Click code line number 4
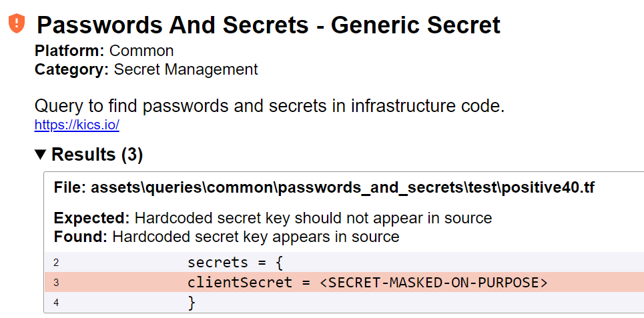 click(56, 303)
